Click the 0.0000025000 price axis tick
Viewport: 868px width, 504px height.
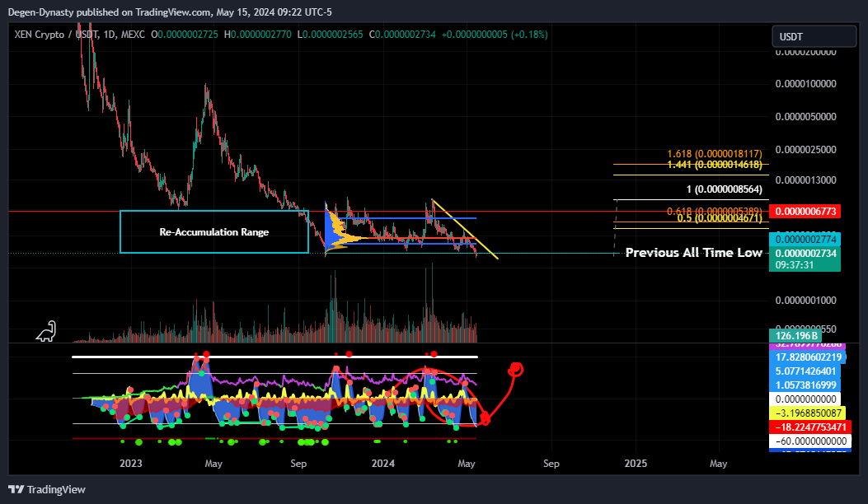point(805,150)
